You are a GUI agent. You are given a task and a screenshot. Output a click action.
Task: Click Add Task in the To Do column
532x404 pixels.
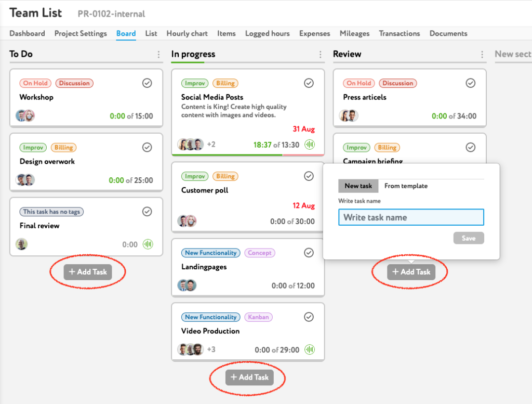point(88,271)
